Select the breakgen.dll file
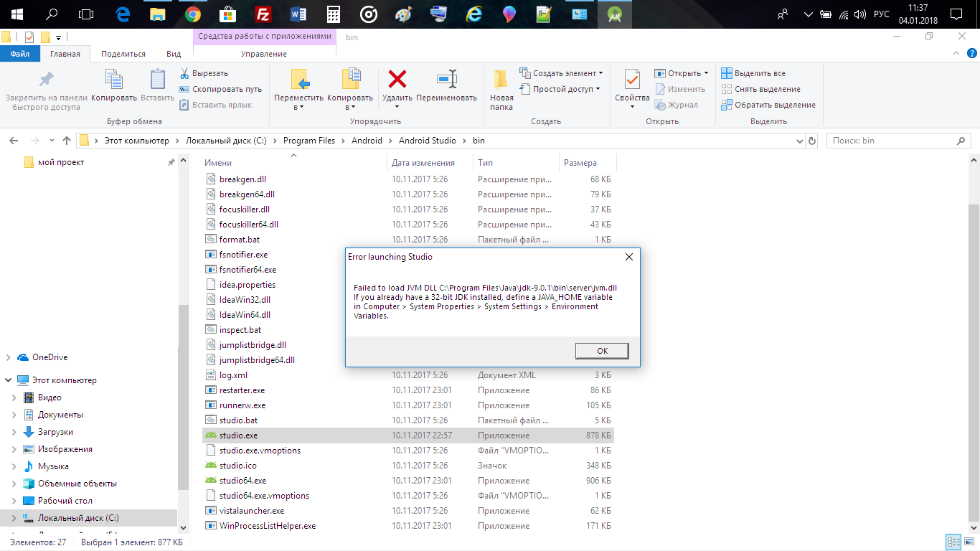The image size is (980, 551). [x=242, y=179]
